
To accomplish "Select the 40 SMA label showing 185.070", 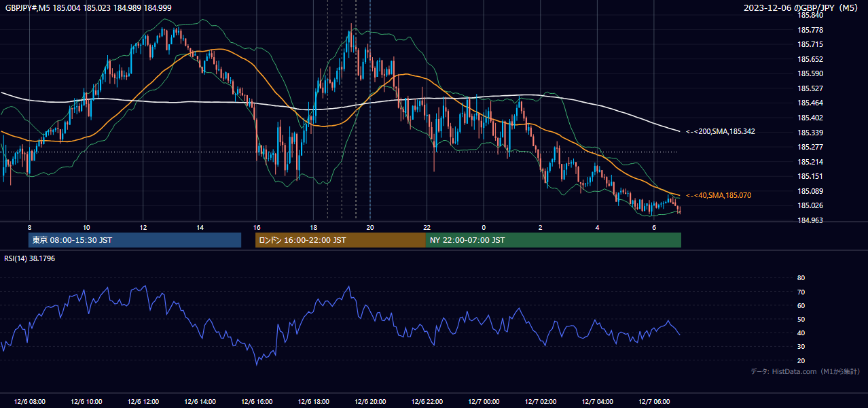I will (719, 195).
